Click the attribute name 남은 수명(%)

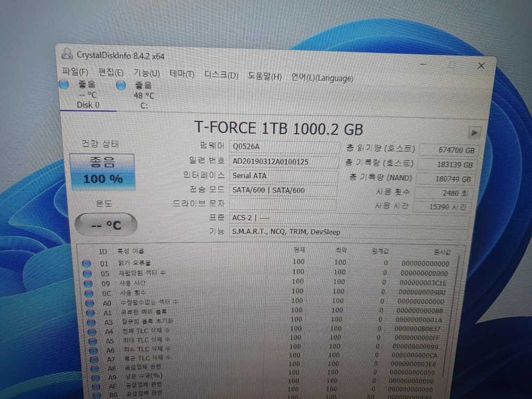coord(144,376)
